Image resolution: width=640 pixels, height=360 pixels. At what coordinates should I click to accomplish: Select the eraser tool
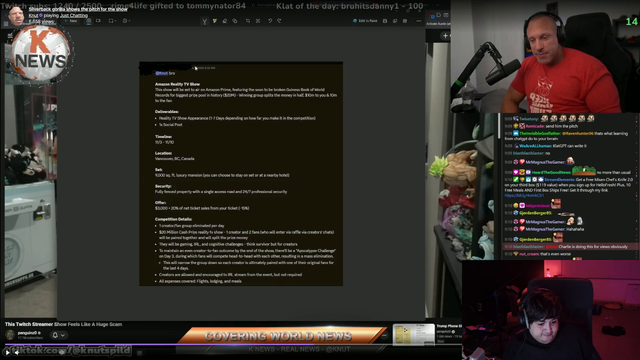(x=224, y=21)
